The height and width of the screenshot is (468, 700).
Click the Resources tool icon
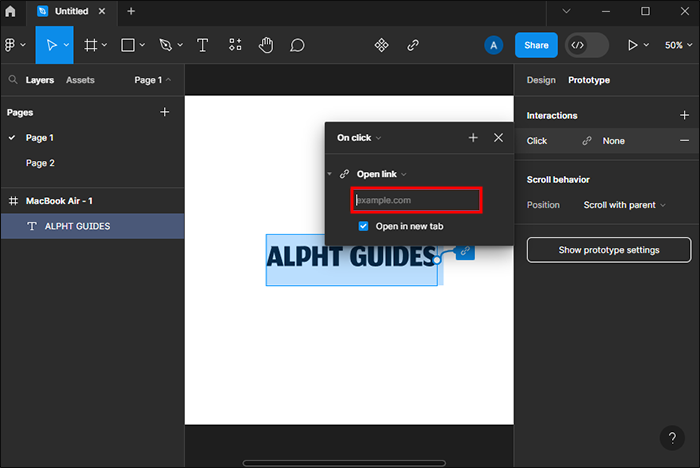[x=235, y=45]
